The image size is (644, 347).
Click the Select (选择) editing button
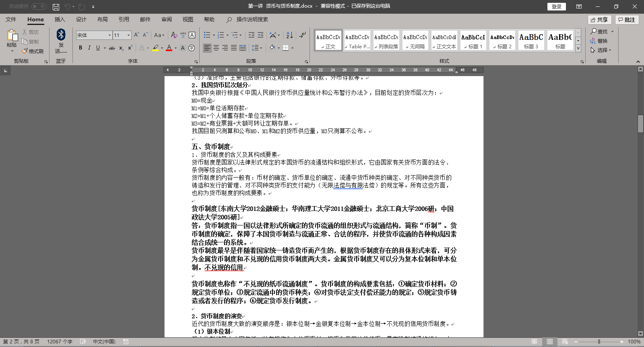point(601,50)
